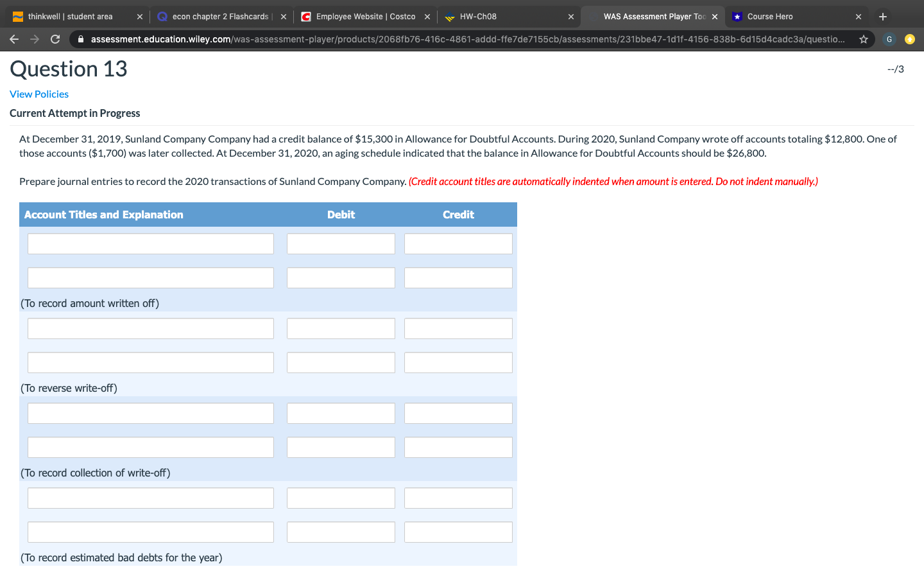Click the Course Hero star favicon
This screenshot has height=578, width=924.
(735, 16)
